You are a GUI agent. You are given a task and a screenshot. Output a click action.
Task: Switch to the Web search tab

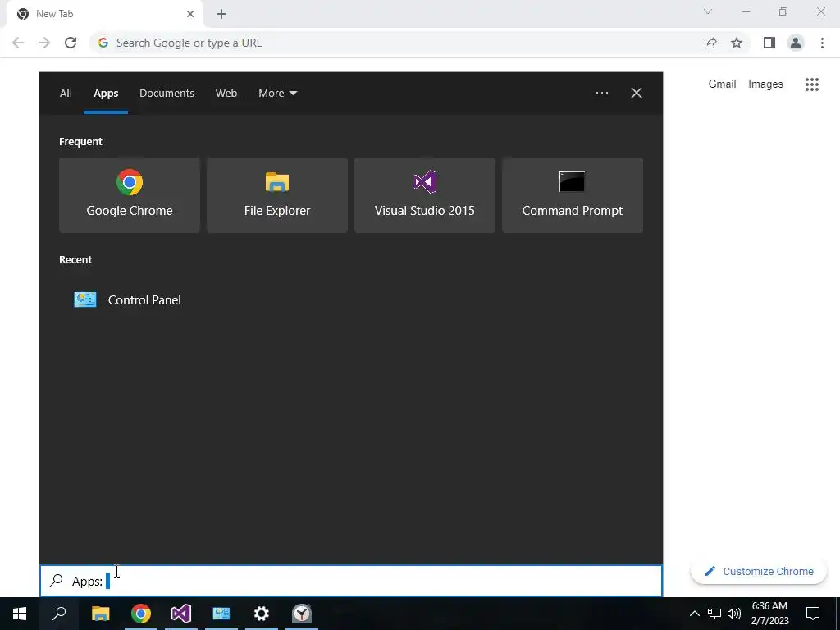tap(226, 94)
